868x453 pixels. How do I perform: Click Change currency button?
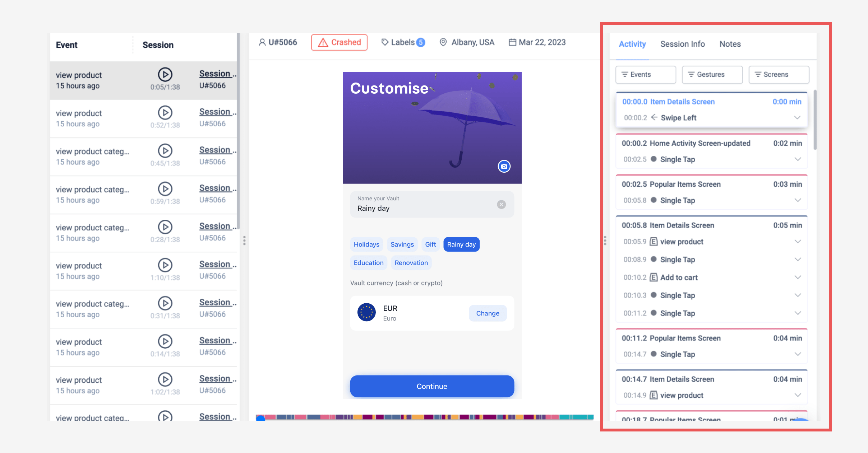click(488, 313)
